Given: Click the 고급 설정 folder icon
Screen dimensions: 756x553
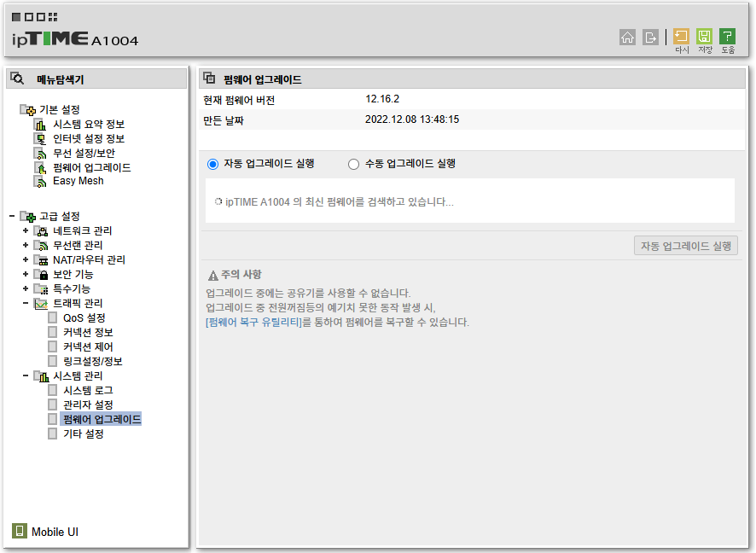Looking at the screenshot, I should 27,217.
